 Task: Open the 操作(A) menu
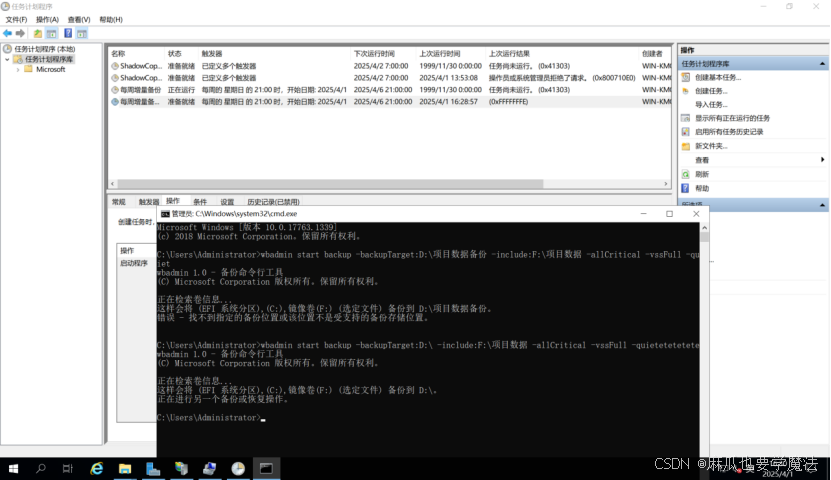pyautogui.click(x=47, y=20)
